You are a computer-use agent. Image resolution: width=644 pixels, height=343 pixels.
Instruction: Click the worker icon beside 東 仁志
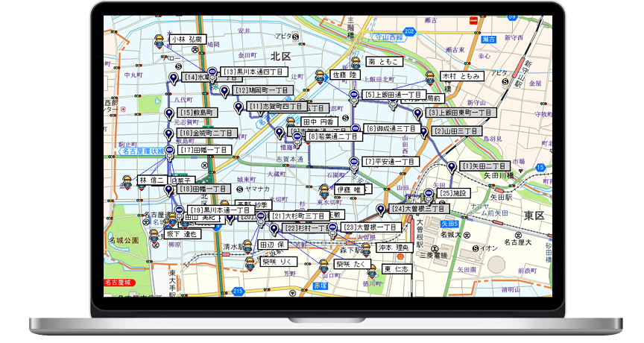371,271
